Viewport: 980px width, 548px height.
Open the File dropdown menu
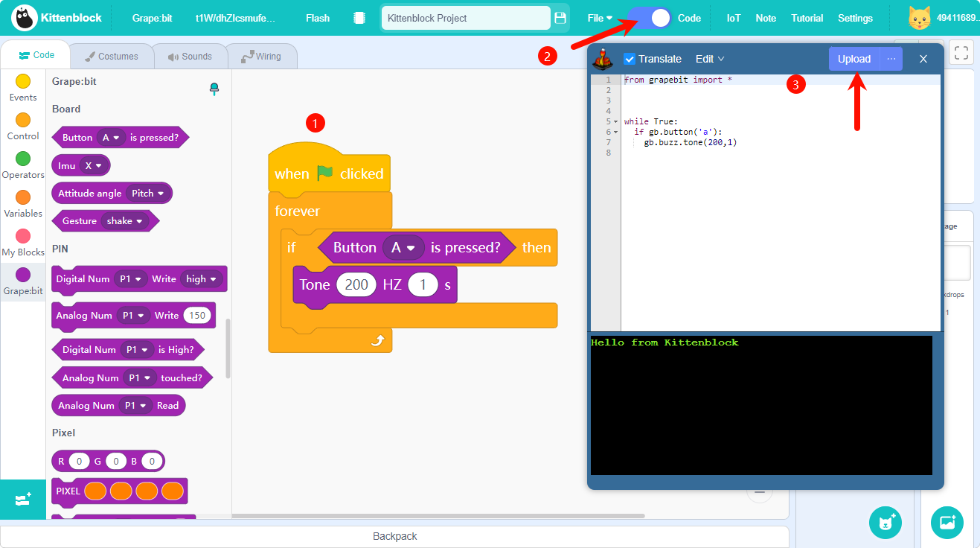click(600, 18)
